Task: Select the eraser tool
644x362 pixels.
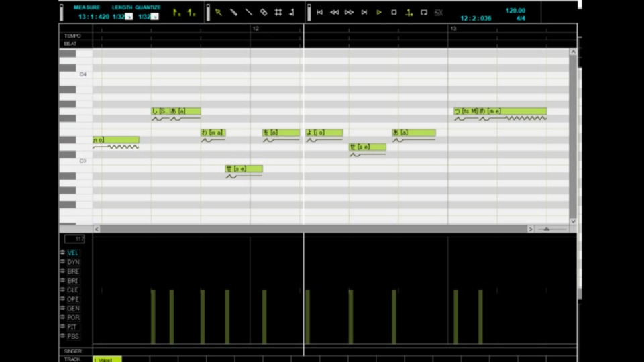Action: [263, 13]
